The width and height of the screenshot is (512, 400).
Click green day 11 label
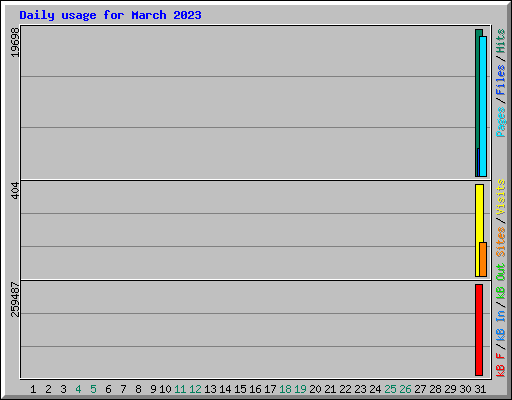click(x=180, y=389)
